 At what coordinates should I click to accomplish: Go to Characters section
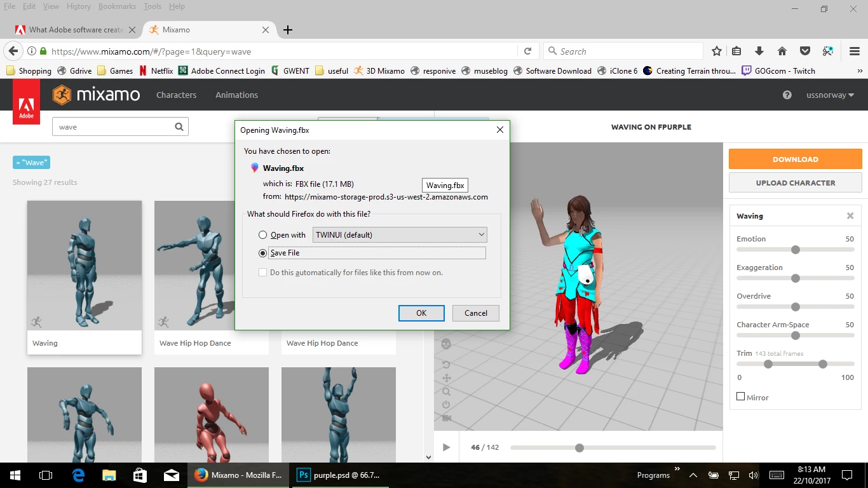point(177,95)
